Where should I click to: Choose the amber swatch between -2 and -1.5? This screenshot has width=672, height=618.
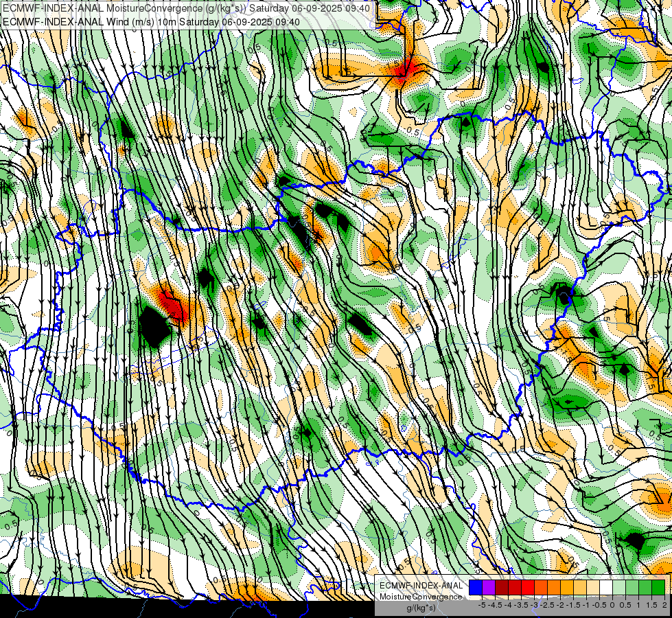tap(566, 587)
